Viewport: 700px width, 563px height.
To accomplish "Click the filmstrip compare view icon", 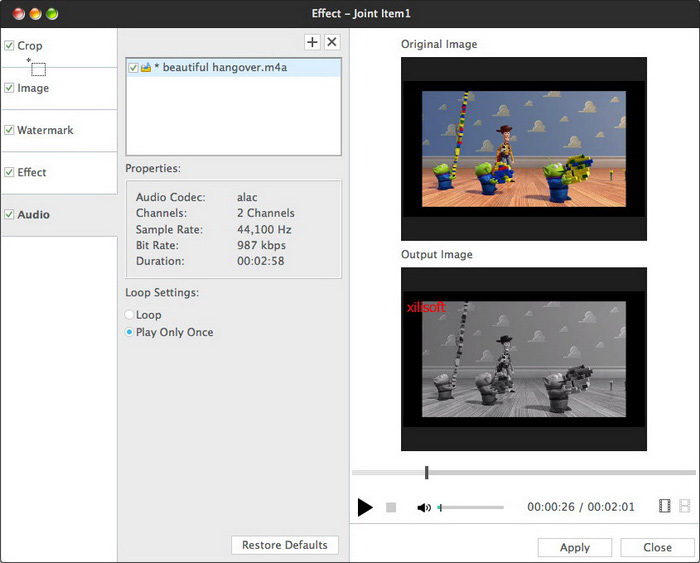I will click(665, 507).
